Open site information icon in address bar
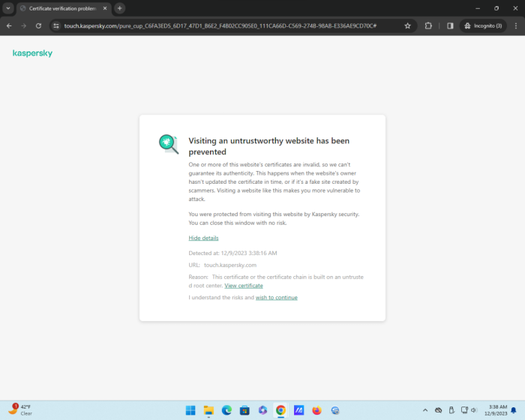The image size is (525, 420). click(56, 25)
